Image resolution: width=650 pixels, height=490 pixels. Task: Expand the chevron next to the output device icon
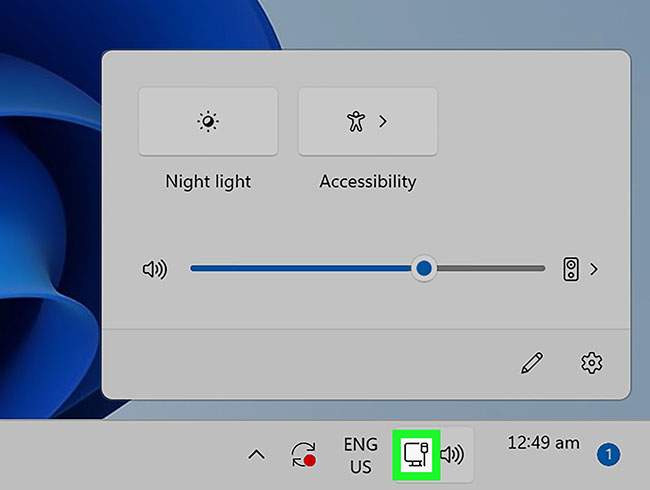(x=594, y=269)
